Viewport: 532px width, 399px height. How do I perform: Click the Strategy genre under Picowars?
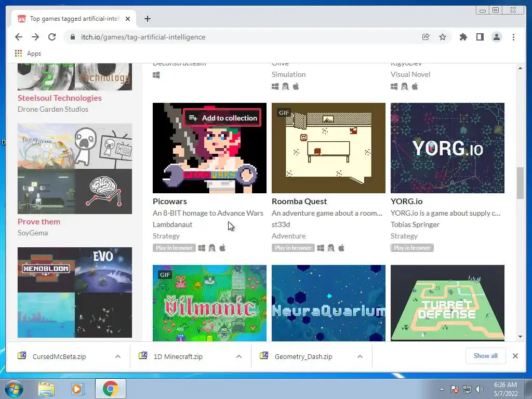(x=166, y=236)
